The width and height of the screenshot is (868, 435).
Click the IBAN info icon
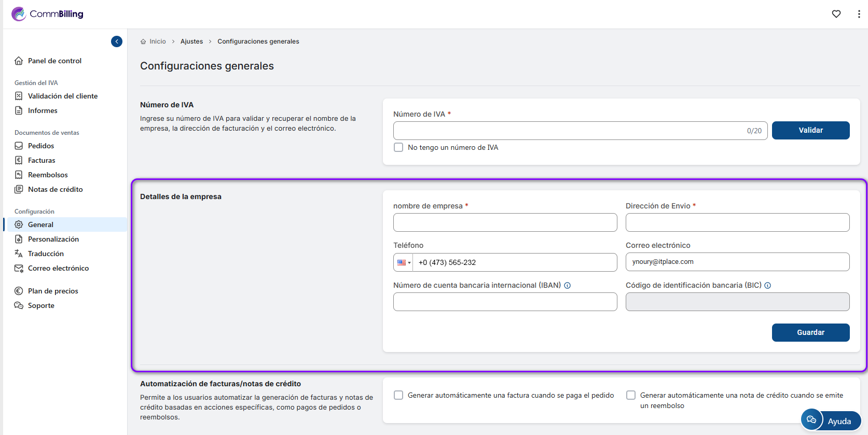[568, 285]
